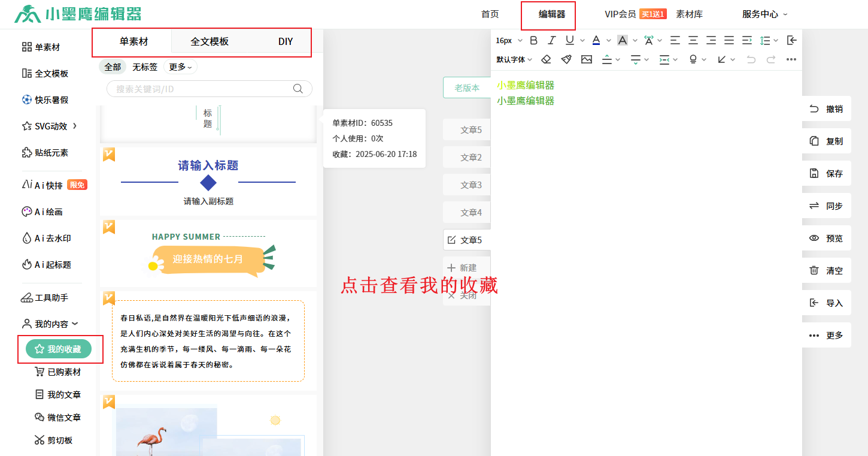Open the 编辑器 navigation item
This screenshot has height=456, width=868.
(x=551, y=14)
